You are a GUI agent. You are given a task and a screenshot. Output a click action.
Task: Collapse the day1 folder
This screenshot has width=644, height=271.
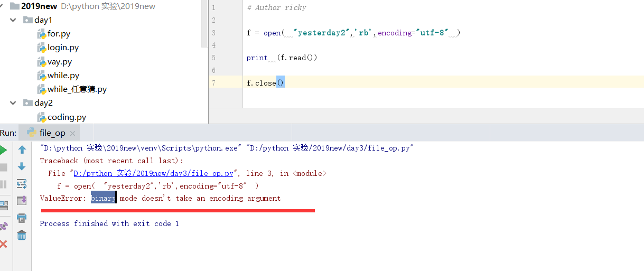tap(13, 20)
